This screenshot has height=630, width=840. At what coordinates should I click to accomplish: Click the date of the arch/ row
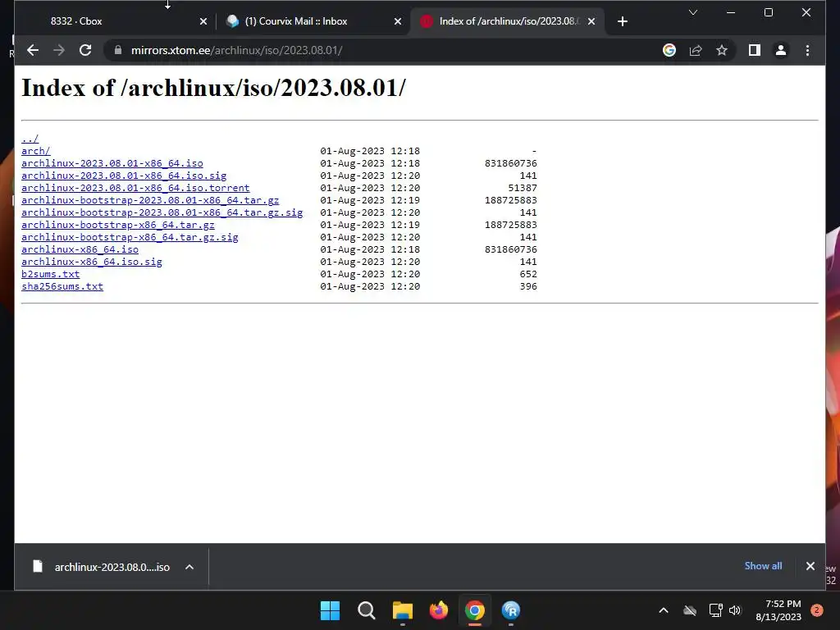(x=370, y=151)
